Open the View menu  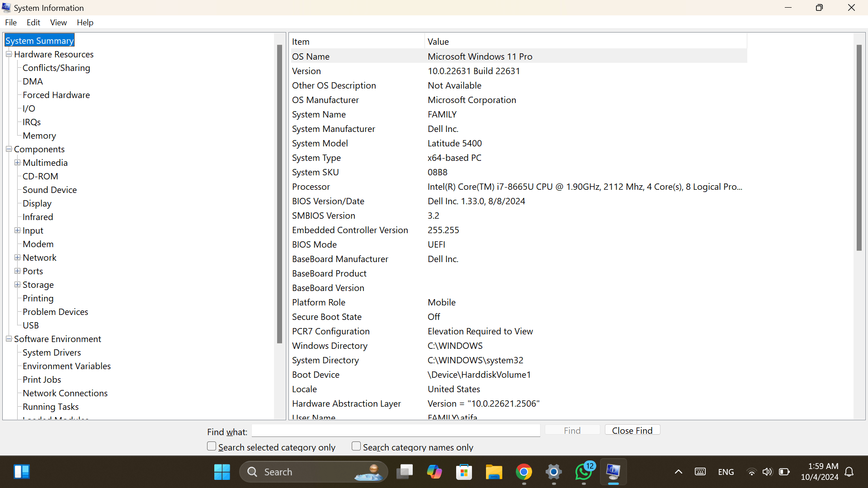click(x=58, y=22)
